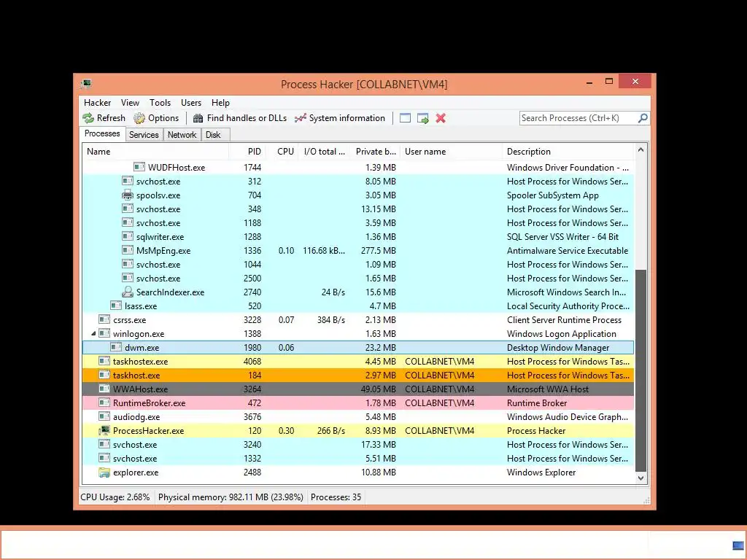The height and width of the screenshot is (560, 747).
Task: Click the spoolsv.exe printer icon
Action: 127,195
